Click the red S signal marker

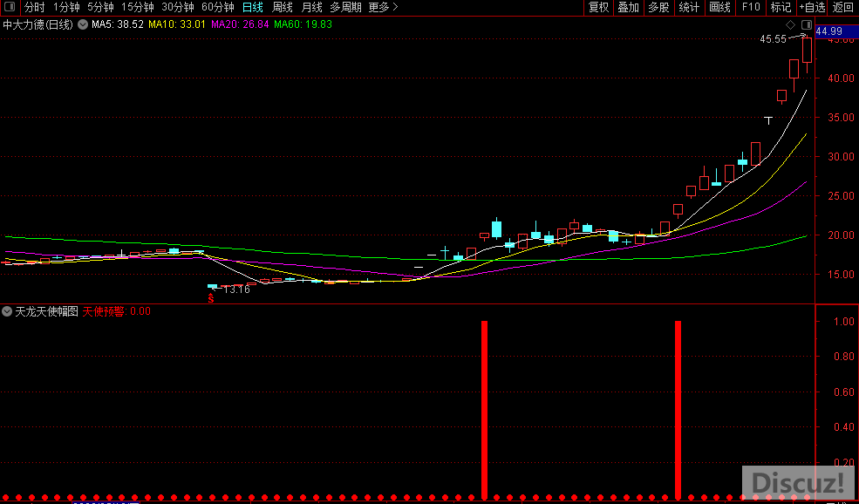(x=209, y=298)
